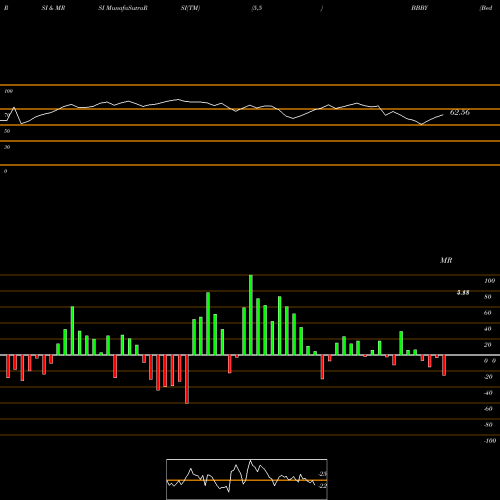The image size is (500, 500).
Task: Click the '30' label on RSI axis
Action: click(7, 147)
